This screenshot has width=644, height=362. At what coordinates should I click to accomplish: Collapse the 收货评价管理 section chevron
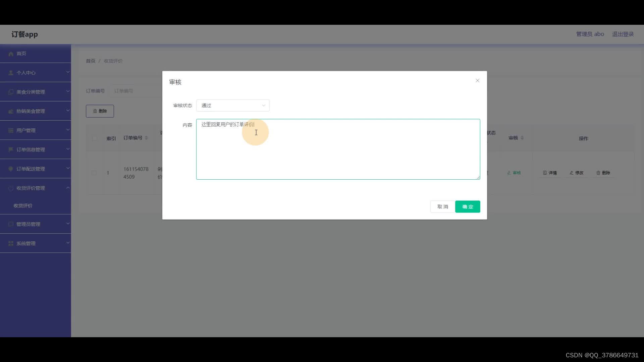coord(68,188)
